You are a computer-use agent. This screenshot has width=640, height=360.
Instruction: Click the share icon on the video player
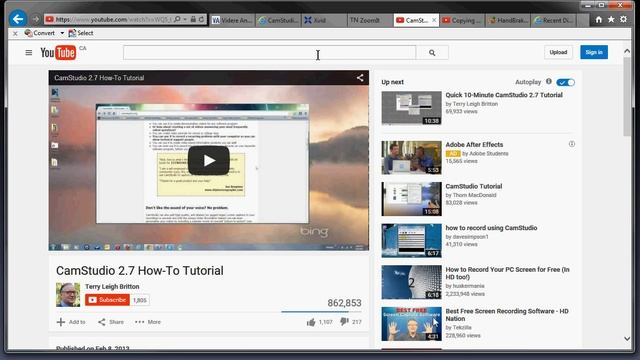(x=360, y=78)
